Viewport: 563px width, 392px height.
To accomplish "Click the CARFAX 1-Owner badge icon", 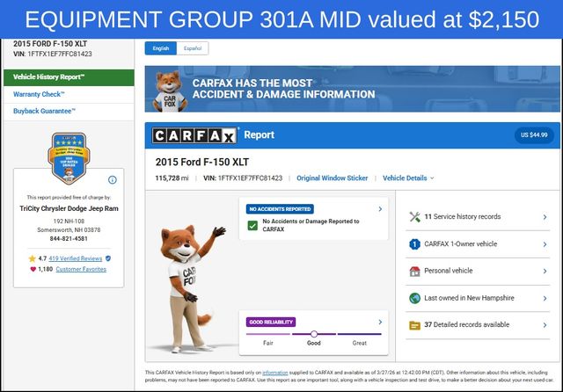I will [414, 243].
